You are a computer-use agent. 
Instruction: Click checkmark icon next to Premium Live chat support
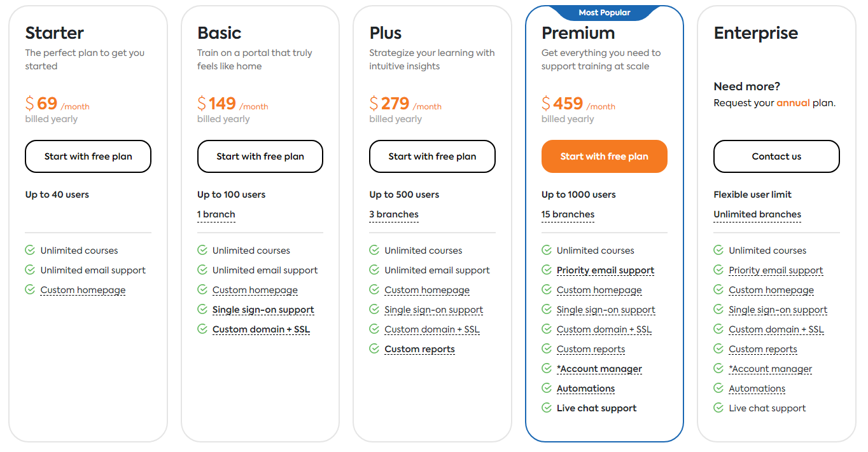pos(547,408)
